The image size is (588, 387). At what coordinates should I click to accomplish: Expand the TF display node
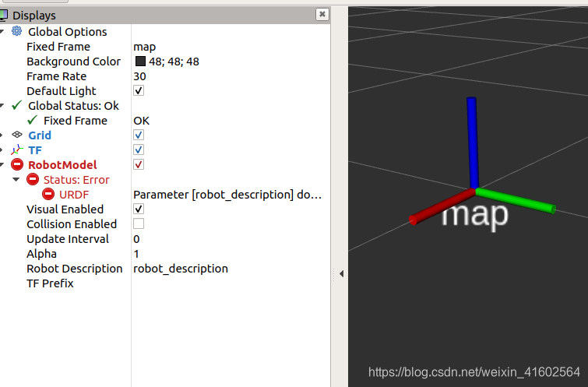(2, 150)
